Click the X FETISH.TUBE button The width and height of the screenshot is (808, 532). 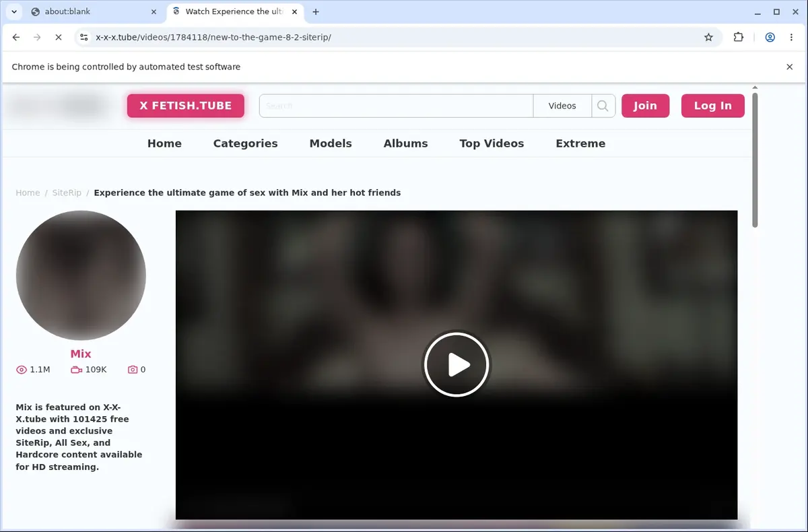185,106
